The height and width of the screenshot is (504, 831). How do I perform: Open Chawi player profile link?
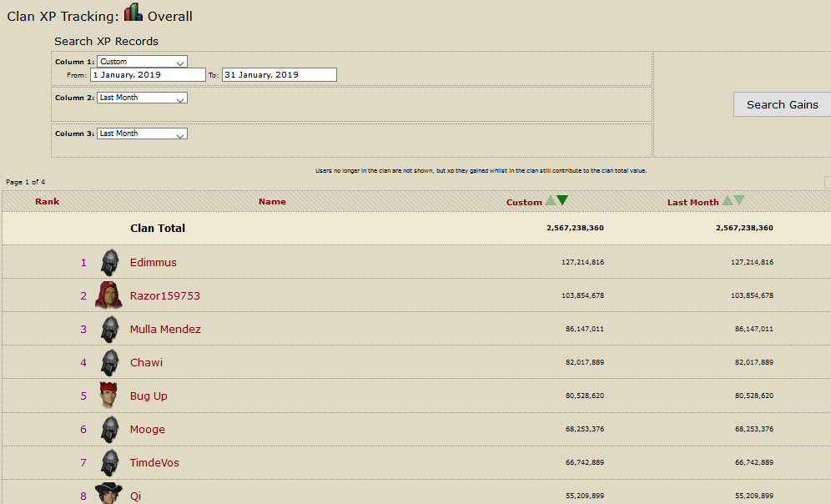click(146, 363)
